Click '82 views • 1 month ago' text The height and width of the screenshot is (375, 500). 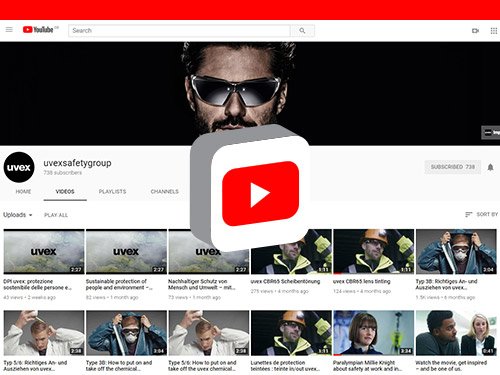coord(112,297)
